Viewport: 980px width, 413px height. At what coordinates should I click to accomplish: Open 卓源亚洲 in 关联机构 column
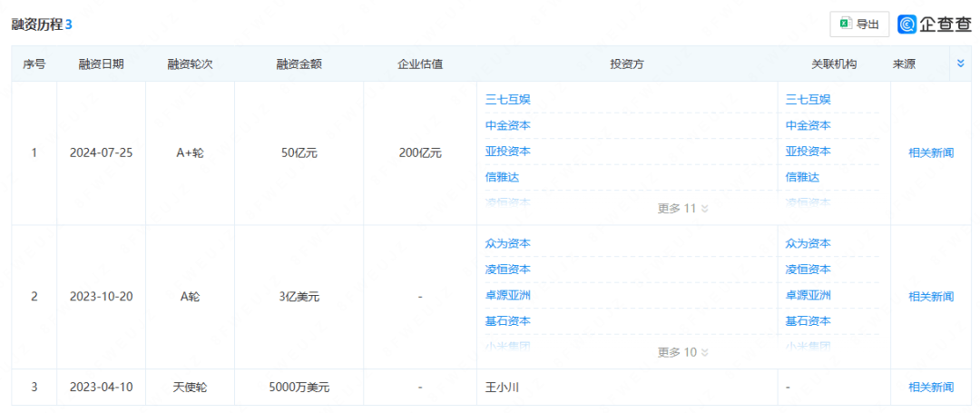(x=808, y=295)
